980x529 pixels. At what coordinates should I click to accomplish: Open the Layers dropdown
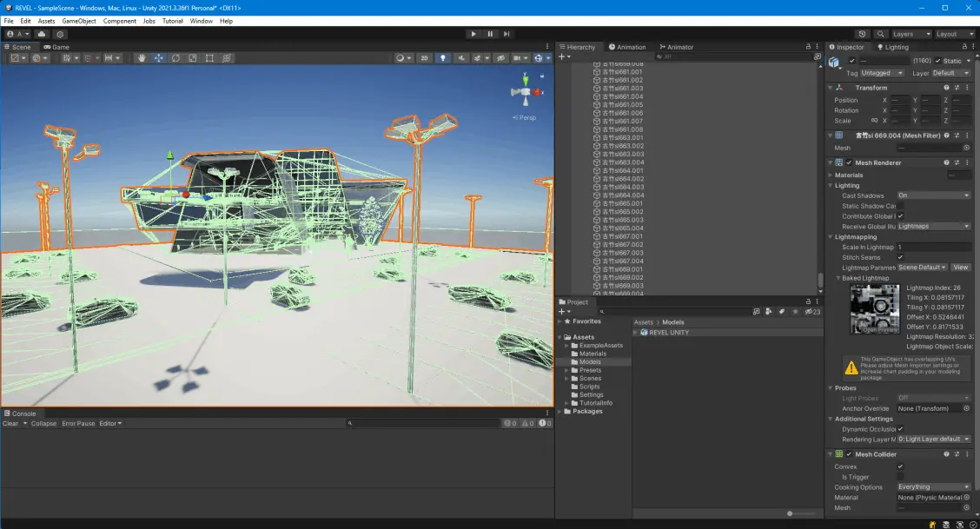pyautogui.click(x=910, y=34)
